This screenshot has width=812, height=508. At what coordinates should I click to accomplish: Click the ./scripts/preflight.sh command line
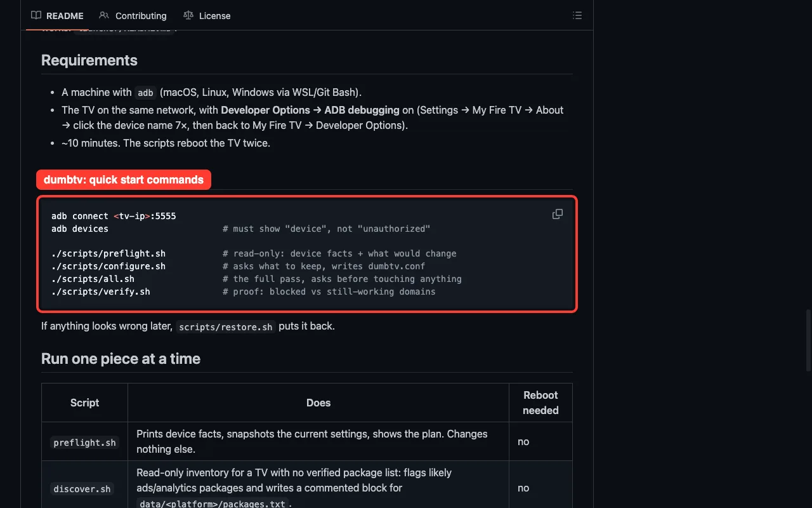(x=108, y=253)
